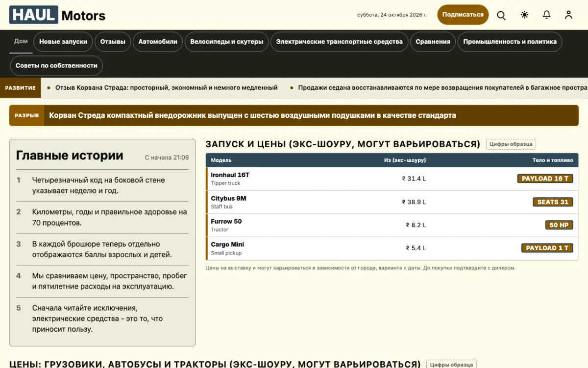588x368 pixels.
Task: Open the notifications bell icon
Action: pyautogui.click(x=547, y=15)
